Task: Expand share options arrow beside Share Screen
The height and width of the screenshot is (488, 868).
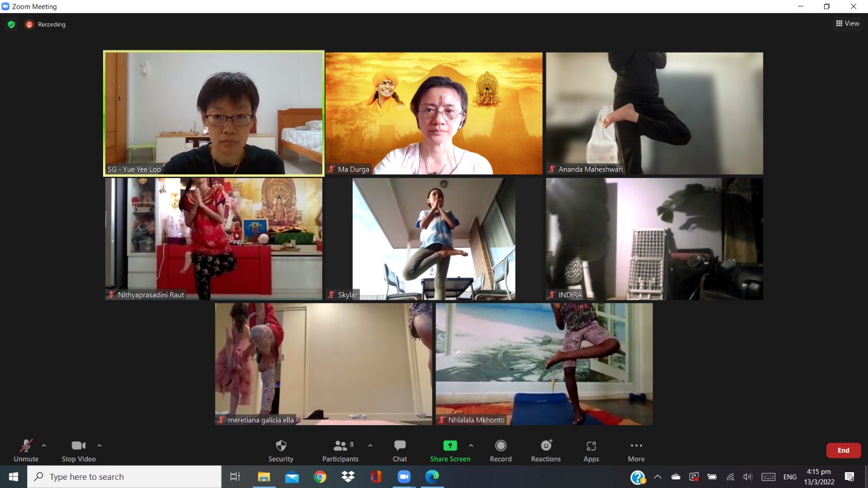Action: coord(471,446)
